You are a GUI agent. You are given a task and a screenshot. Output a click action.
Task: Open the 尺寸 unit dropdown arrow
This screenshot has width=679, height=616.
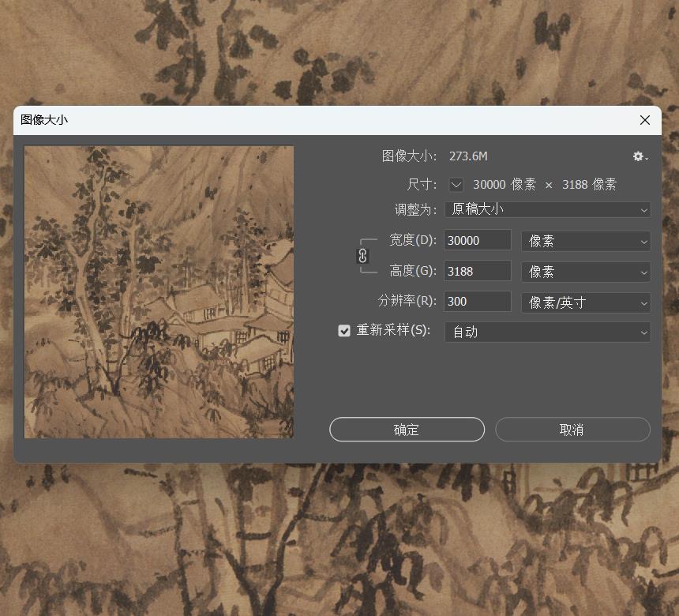(456, 185)
